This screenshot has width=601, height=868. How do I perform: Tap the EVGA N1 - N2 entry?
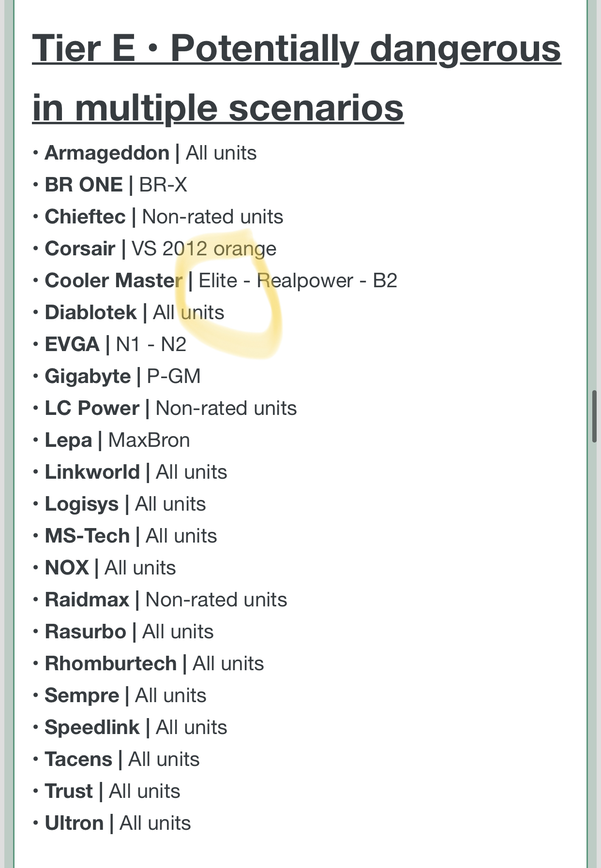pos(115,345)
